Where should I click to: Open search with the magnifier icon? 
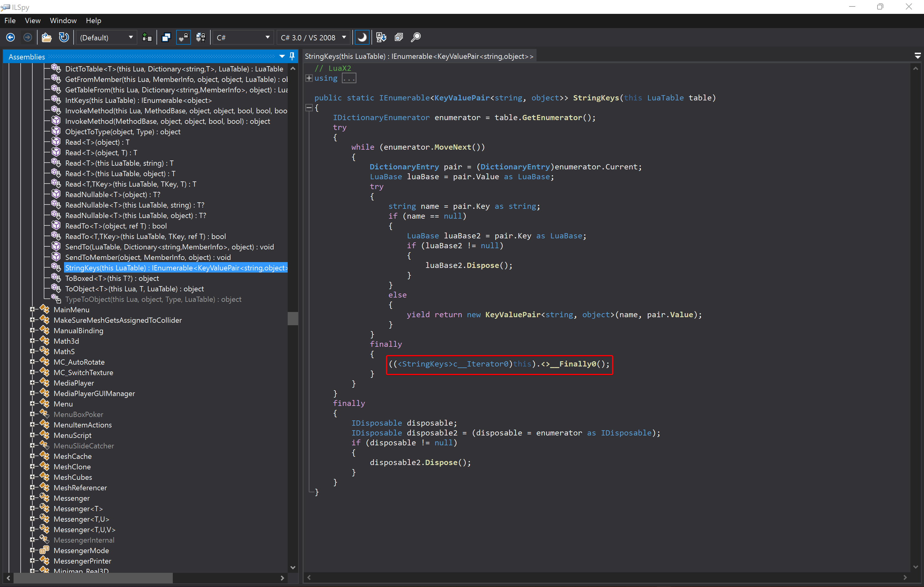coord(415,37)
